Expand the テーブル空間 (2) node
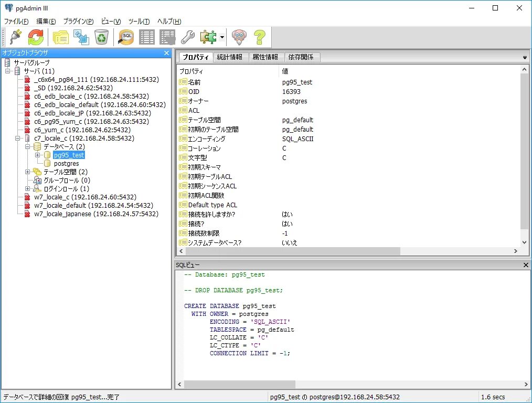 pos(28,172)
